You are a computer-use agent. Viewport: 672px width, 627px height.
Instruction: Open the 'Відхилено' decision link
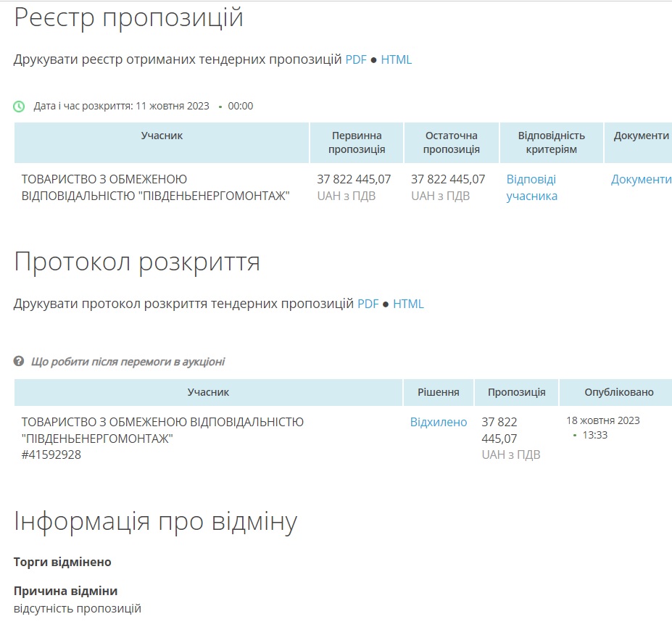click(439, 422)
